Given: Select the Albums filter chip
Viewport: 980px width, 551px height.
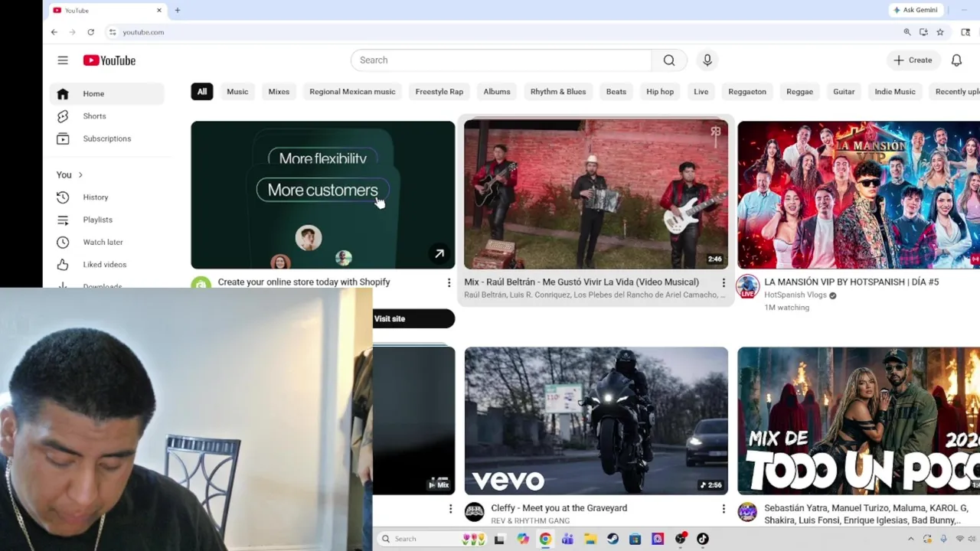Looking at the screenshot, I should (x=497, y=92).
